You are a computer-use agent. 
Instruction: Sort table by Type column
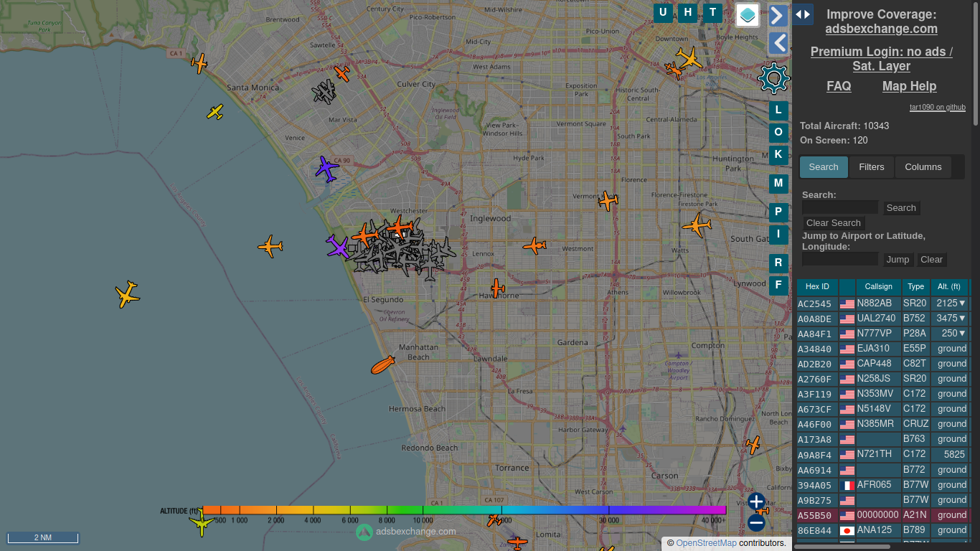coord(915,287)
